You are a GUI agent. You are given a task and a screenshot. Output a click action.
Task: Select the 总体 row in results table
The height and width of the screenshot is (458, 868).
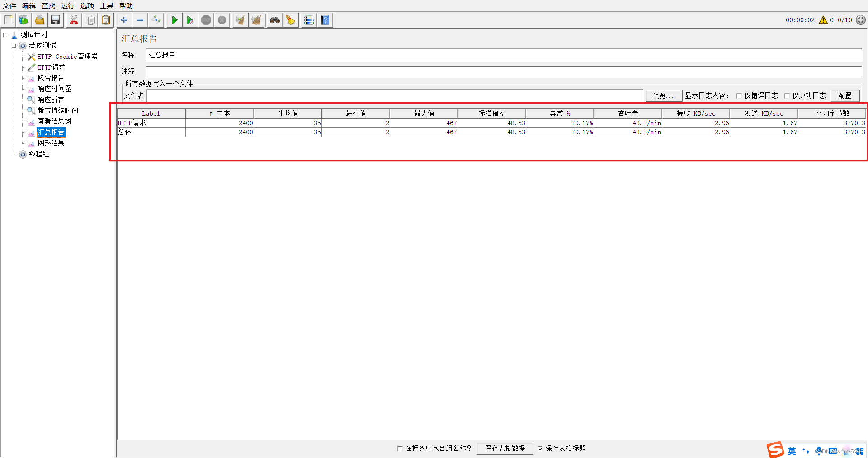pos(491,132)
